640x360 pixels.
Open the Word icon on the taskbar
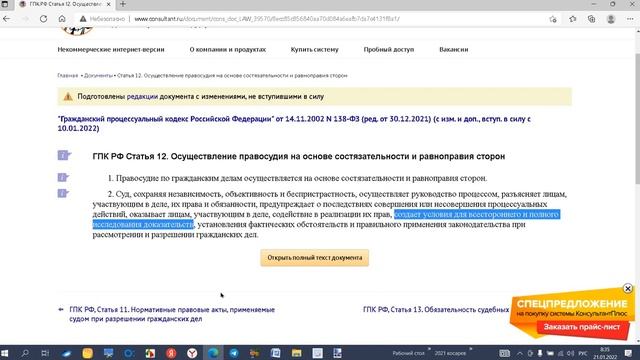coord(276,353)
